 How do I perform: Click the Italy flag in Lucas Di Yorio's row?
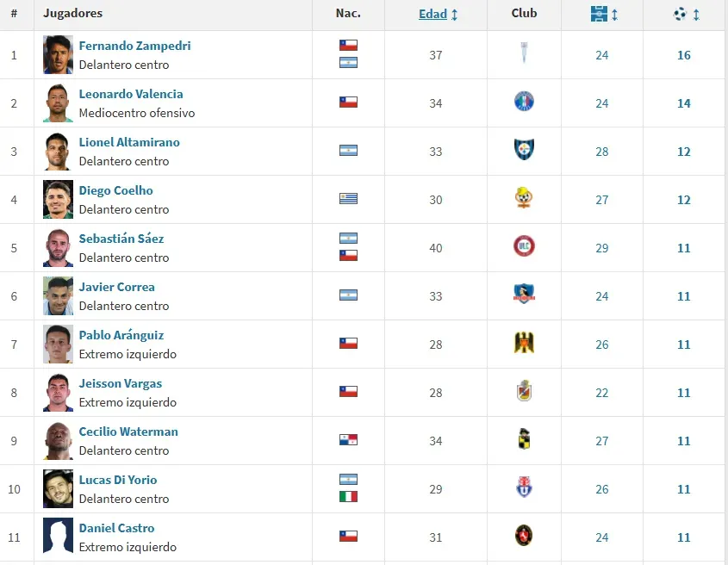tap(348, 497)
